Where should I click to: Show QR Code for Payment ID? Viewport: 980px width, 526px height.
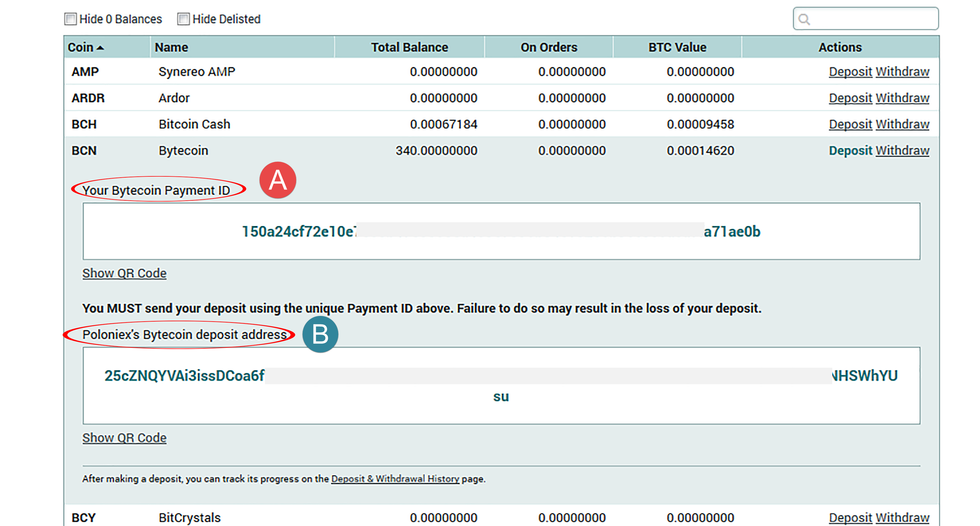tap(124, 273)
